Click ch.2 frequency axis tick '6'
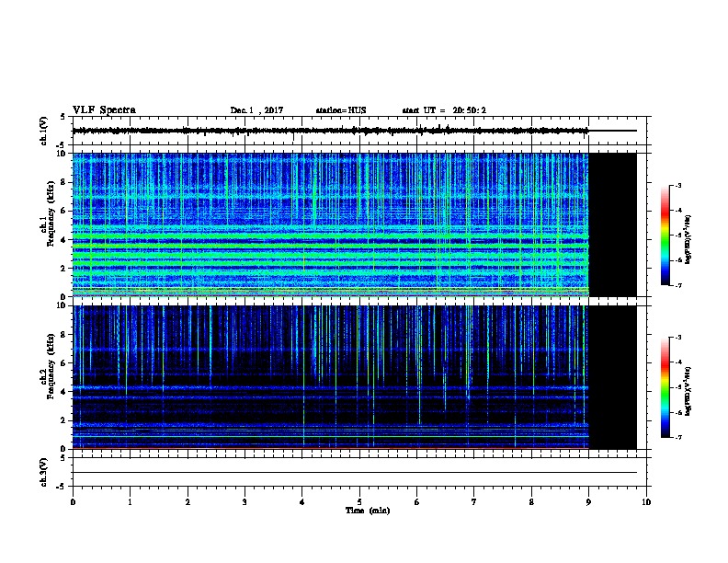Screen dimensions: 728x563 pos(64,363)
